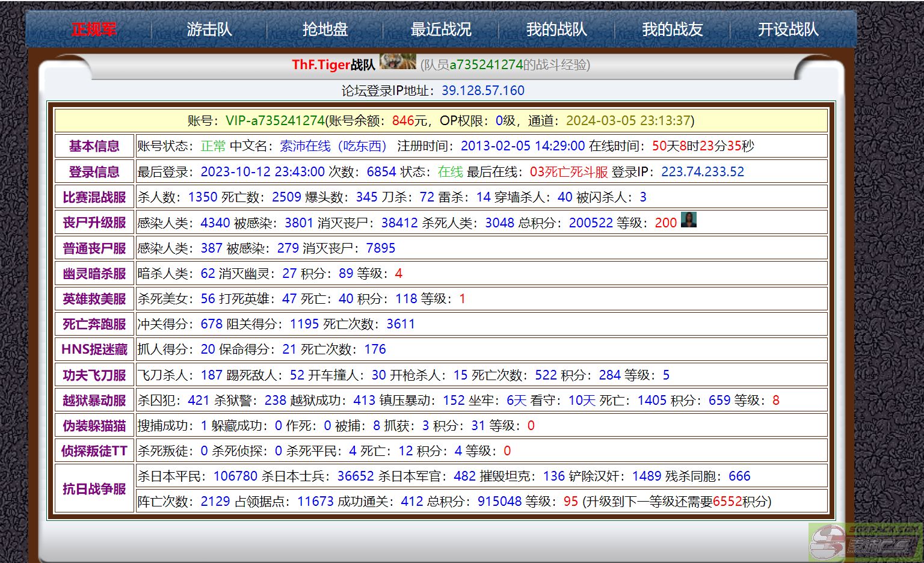Click the 伪装躲猫猫 server label

(94, 426)
